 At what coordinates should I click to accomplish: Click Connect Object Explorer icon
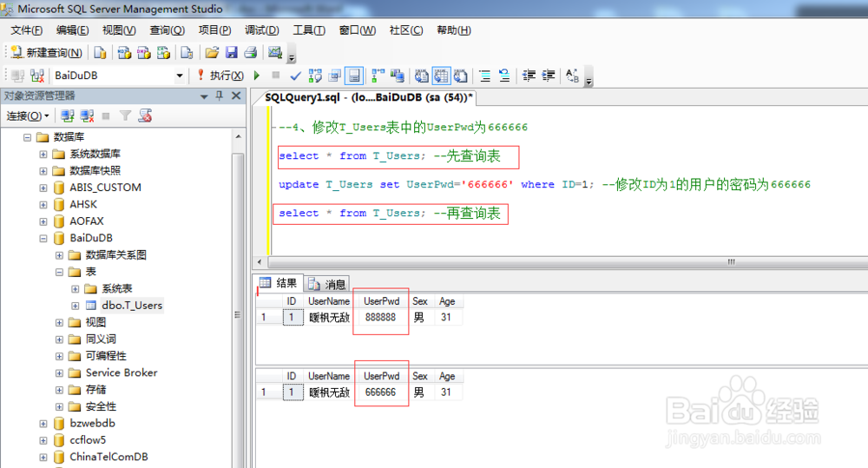coord(68,115)
